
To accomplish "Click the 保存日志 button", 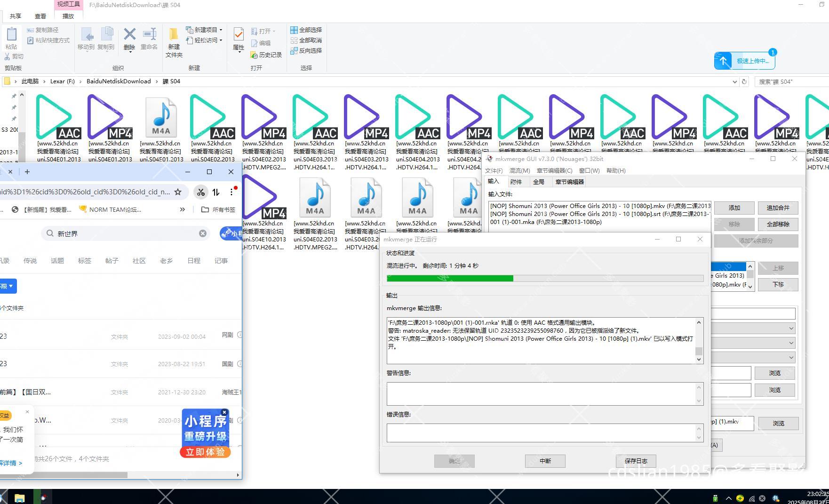I will coord(636,461).
